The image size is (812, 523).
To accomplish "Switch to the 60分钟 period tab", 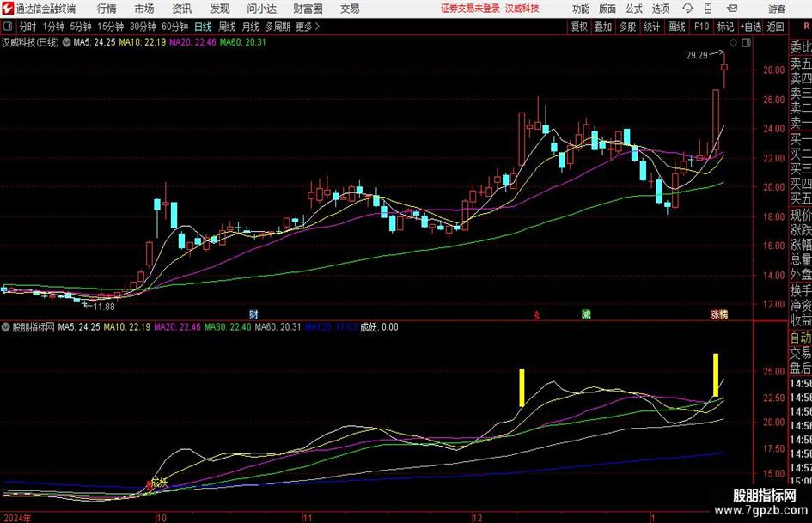I will click(174, 27).
